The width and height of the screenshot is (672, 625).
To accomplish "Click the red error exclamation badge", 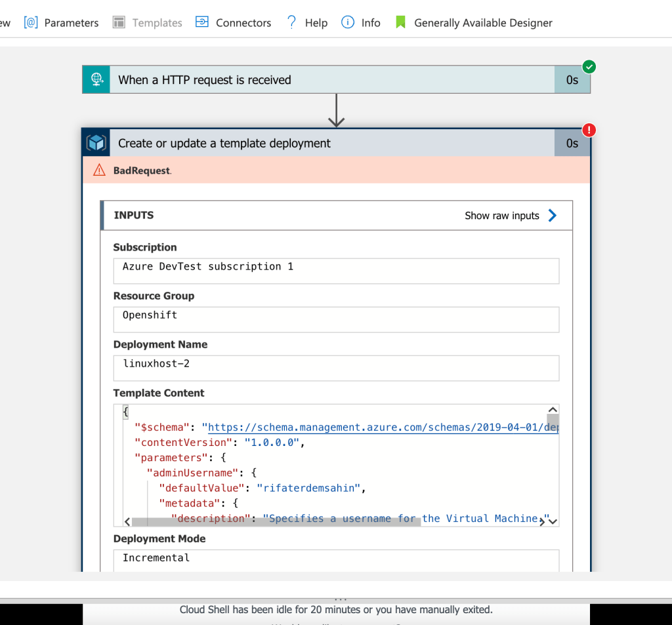I will 589,130.
